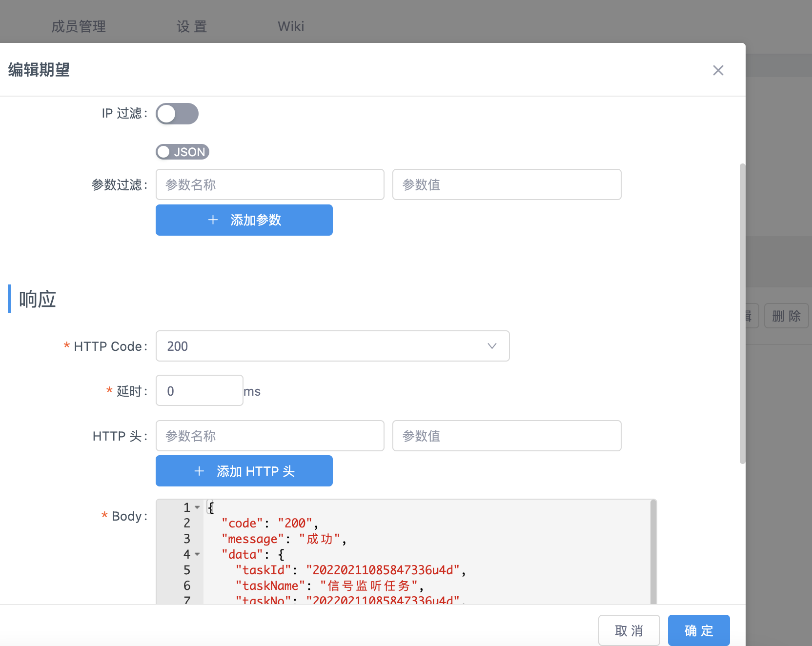Click the HTTP Code chevron arrow
The height and width of the screenshot is (646, 812).
tap(492, 346)
